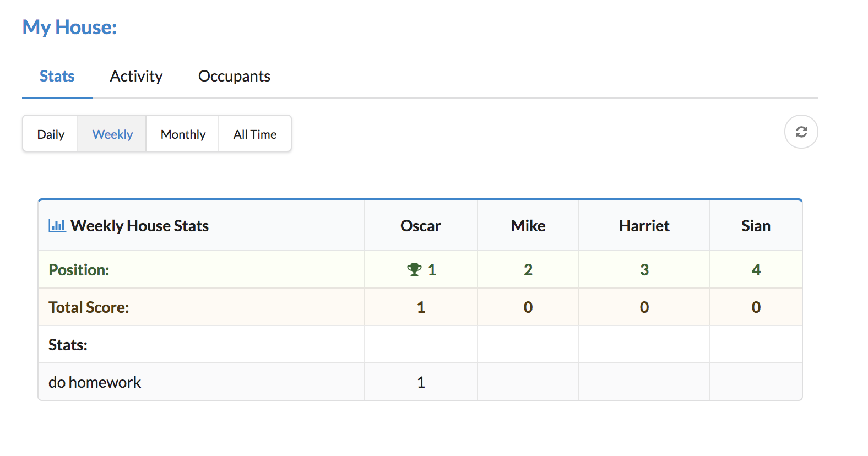
Task: Show Daily stats
Action: (51, 134)
